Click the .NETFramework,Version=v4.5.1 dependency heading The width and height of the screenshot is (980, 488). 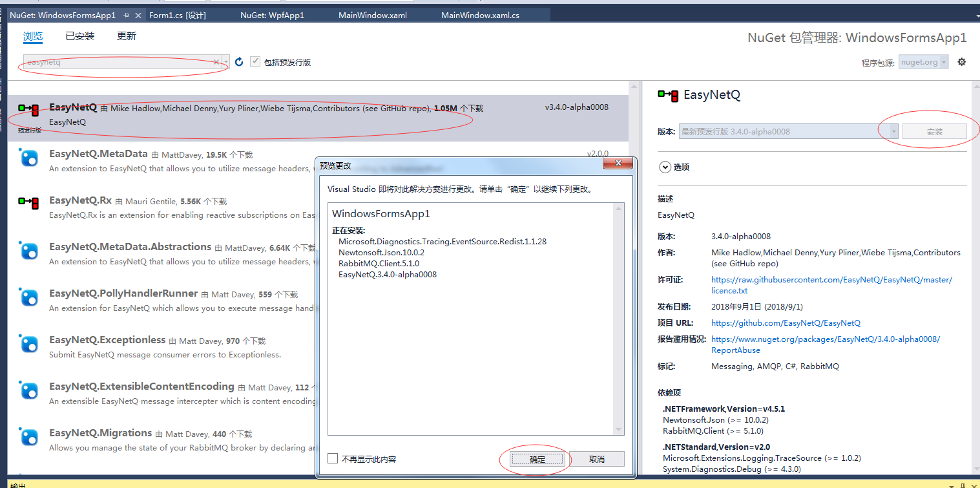coord(724,408)
